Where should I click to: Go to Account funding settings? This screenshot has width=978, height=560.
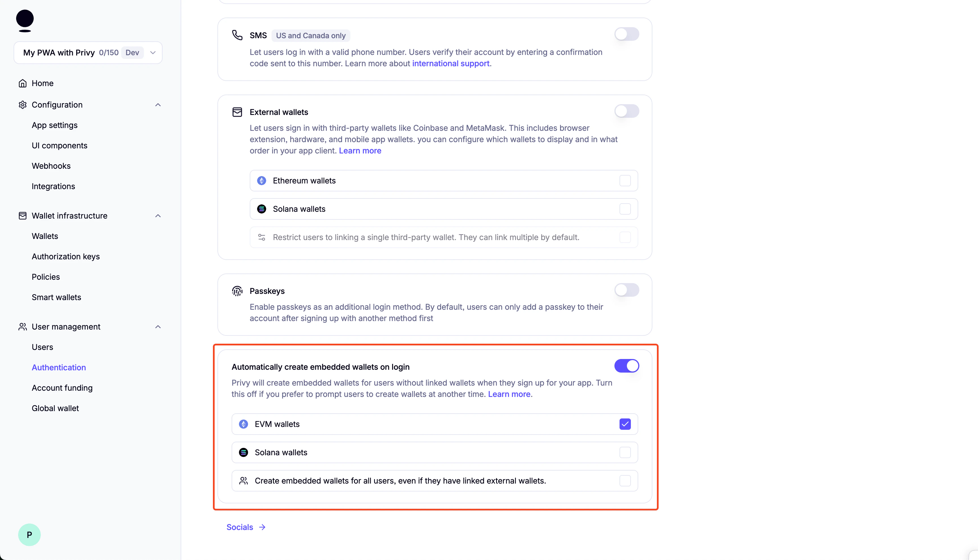click(x=62, y=388)
